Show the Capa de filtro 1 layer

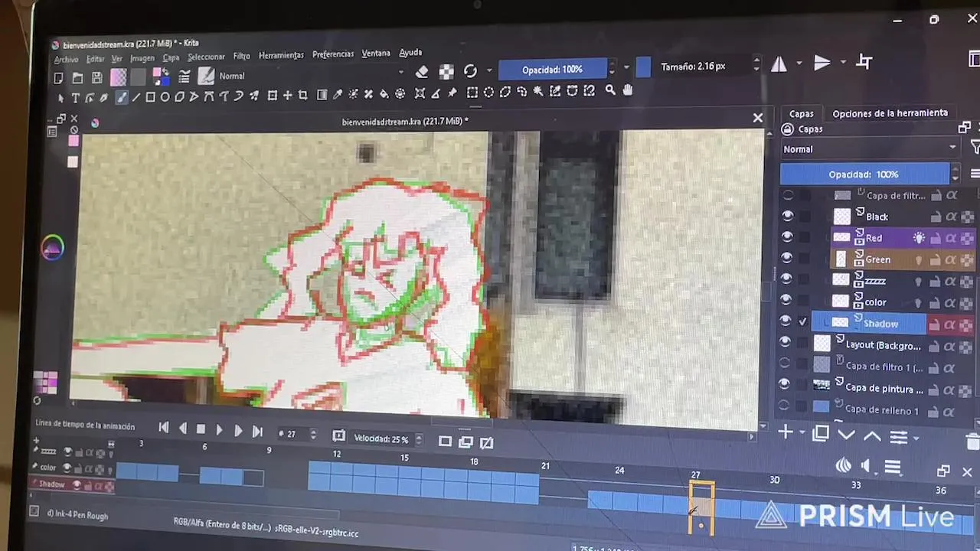tap(785, 363)
